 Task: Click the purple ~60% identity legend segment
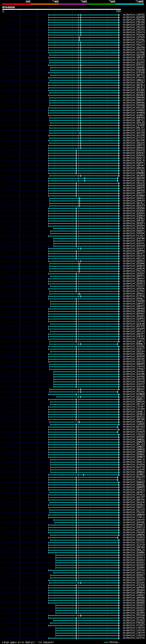pos(73,4)
